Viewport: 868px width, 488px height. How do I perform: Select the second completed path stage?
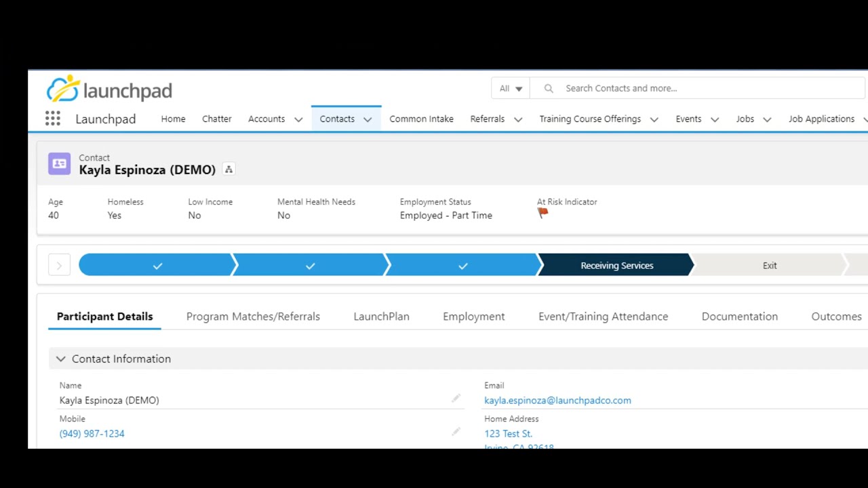coord(310,266)
